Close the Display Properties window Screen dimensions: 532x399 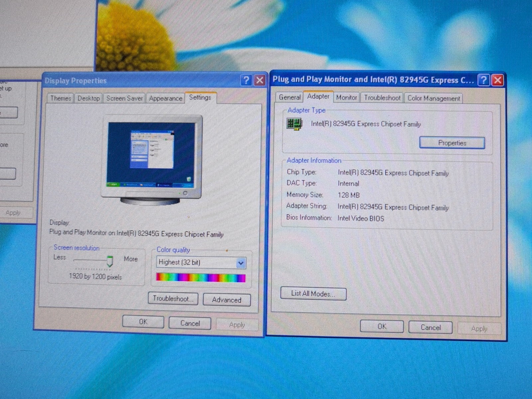click(260, 80)
